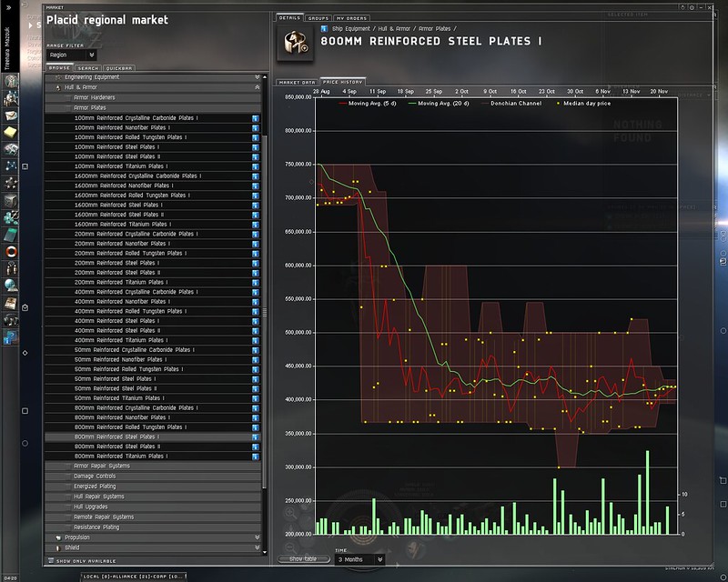
Task: Expand the Resistance Plating group
Action: coord(153,527)
